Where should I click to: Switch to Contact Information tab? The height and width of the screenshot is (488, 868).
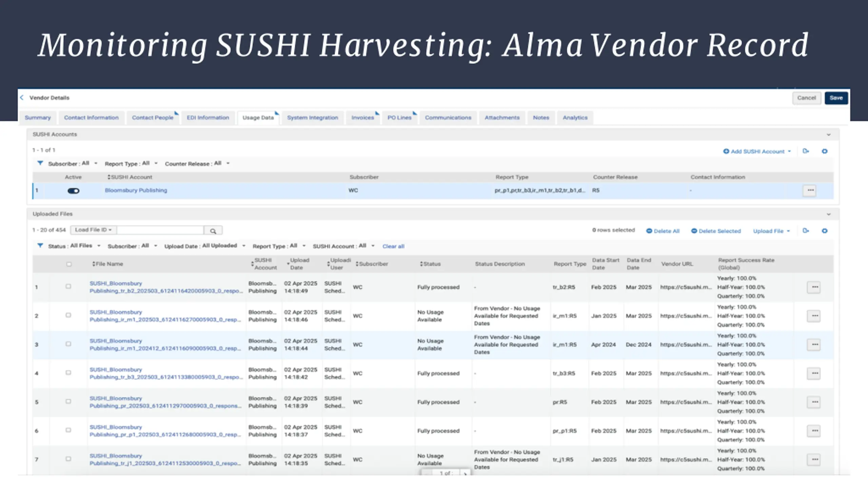[x=91, y=118]
